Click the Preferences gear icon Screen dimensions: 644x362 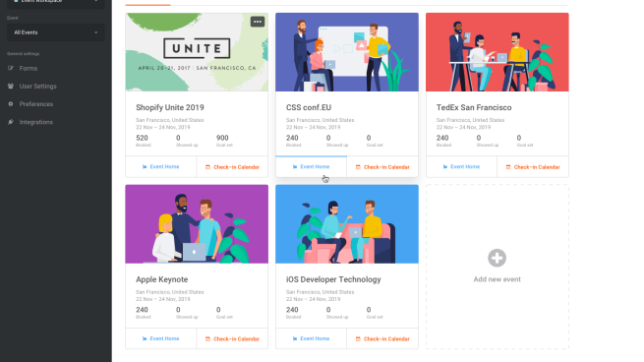11,104
